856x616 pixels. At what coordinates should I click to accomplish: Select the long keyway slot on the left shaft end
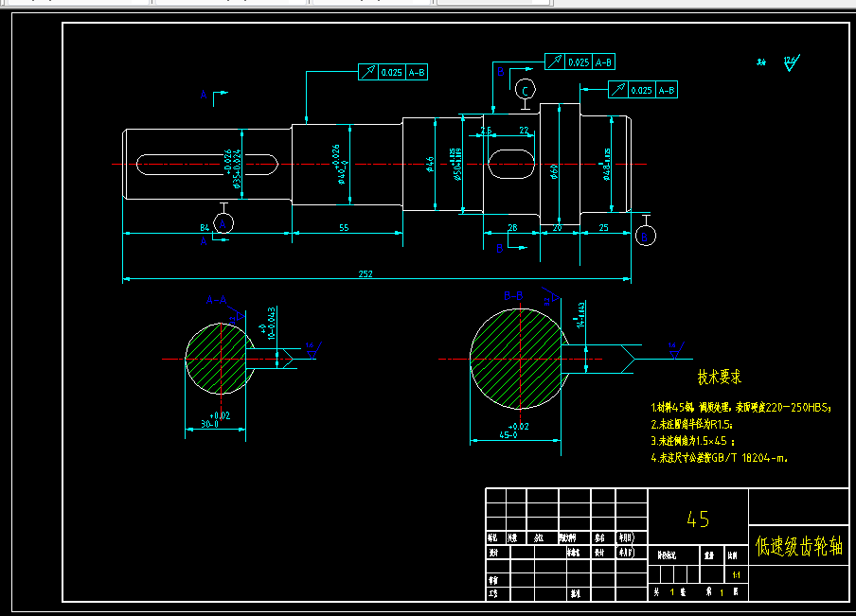point(207,165)
